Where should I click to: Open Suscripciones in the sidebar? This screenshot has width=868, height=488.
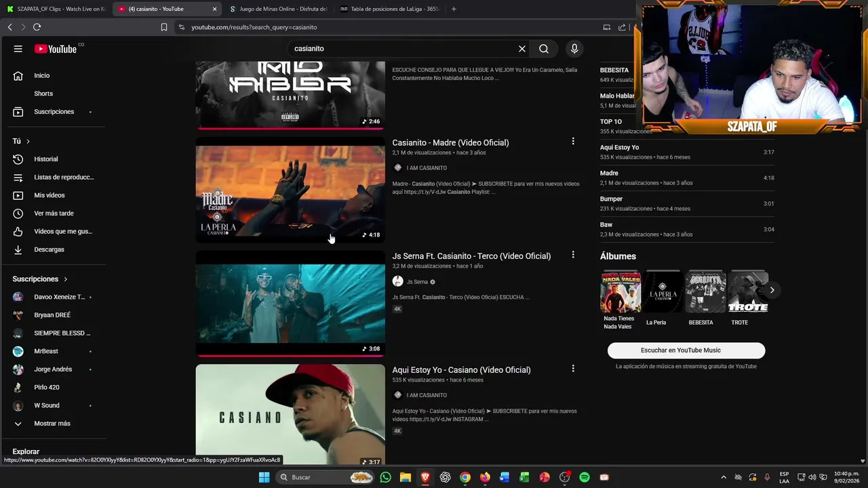click(x=54, y=112)
